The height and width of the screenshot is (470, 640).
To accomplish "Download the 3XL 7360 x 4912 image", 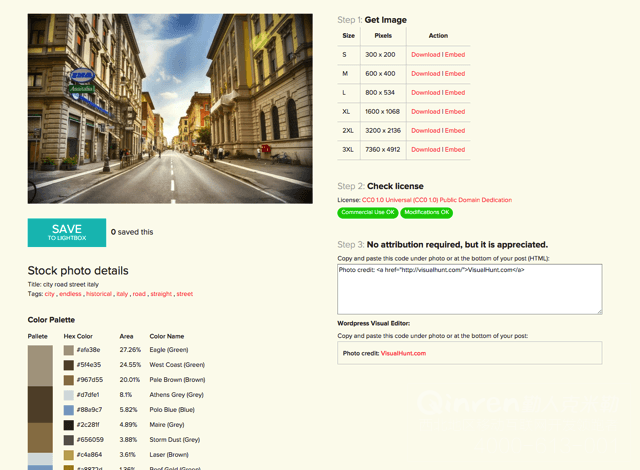I will (425, 150).
